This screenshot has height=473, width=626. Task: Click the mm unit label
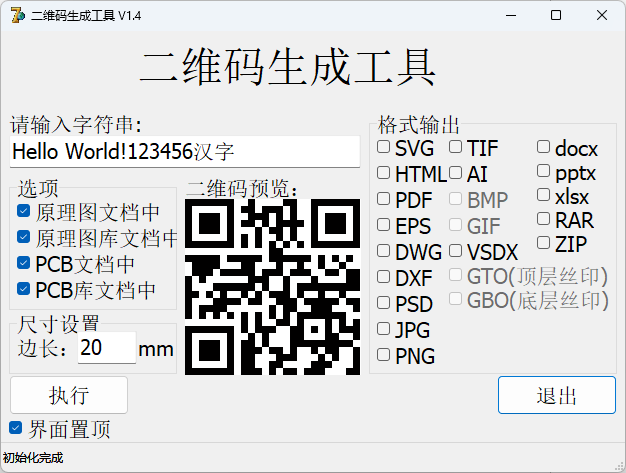[x=156, y=350]
